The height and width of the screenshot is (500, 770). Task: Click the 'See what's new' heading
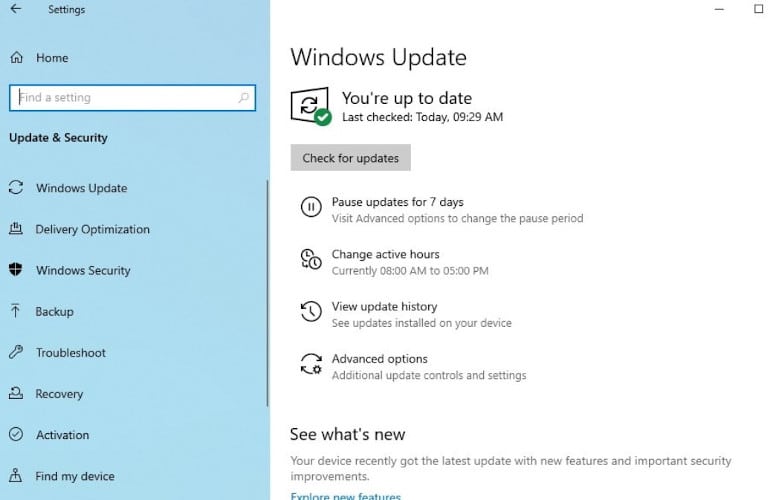[347, 434]
